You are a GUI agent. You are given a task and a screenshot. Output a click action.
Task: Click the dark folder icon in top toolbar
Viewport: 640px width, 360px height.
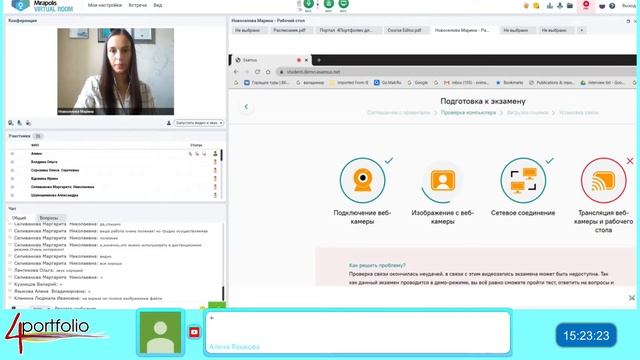pos(570,6)
